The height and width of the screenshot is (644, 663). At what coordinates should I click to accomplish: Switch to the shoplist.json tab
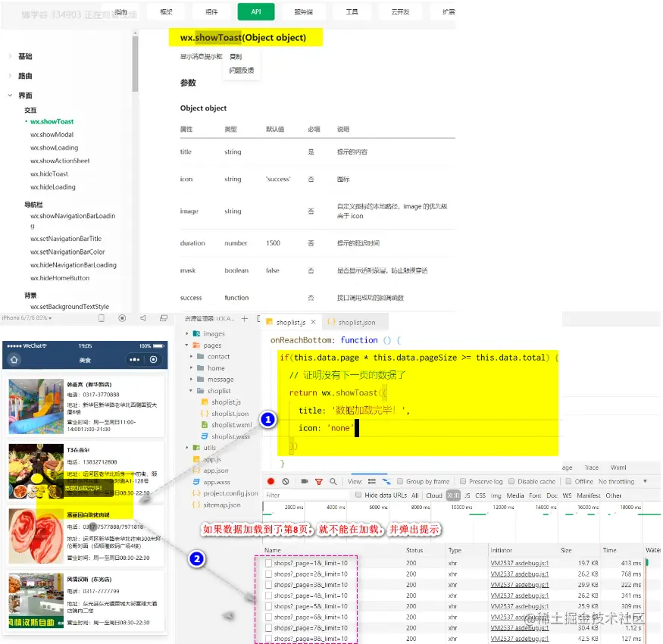[x=352, y=322]
